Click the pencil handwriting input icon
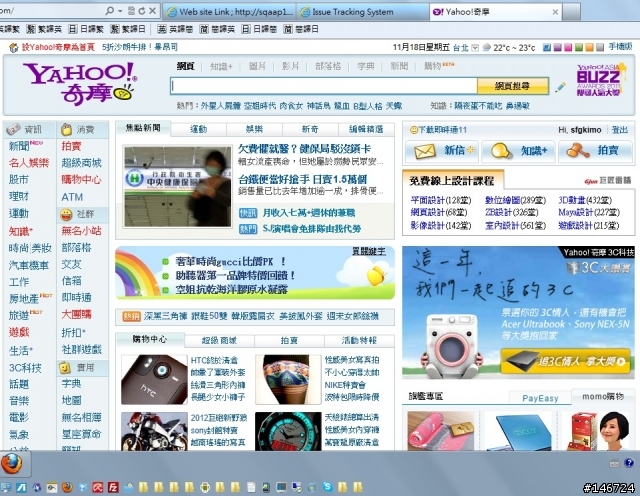 click(560, 87)
